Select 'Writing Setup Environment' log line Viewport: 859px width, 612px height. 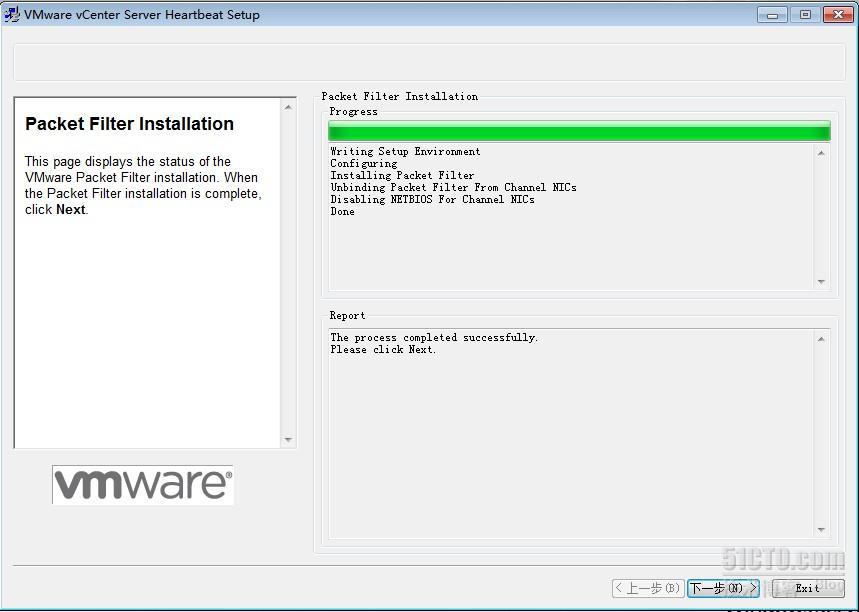coord(405,151)
